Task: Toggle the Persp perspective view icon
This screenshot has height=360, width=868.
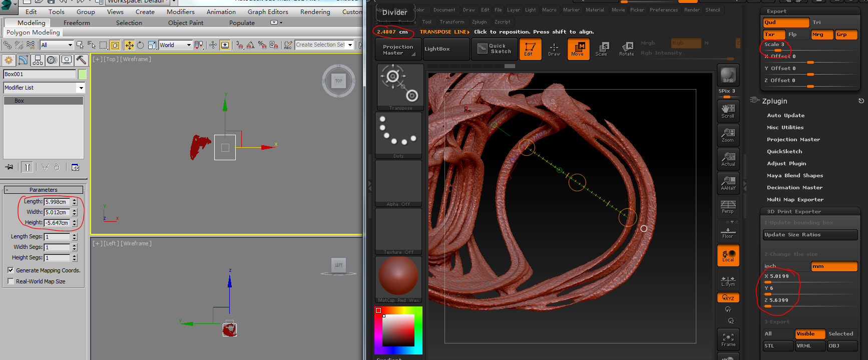Action: (728, 206)
